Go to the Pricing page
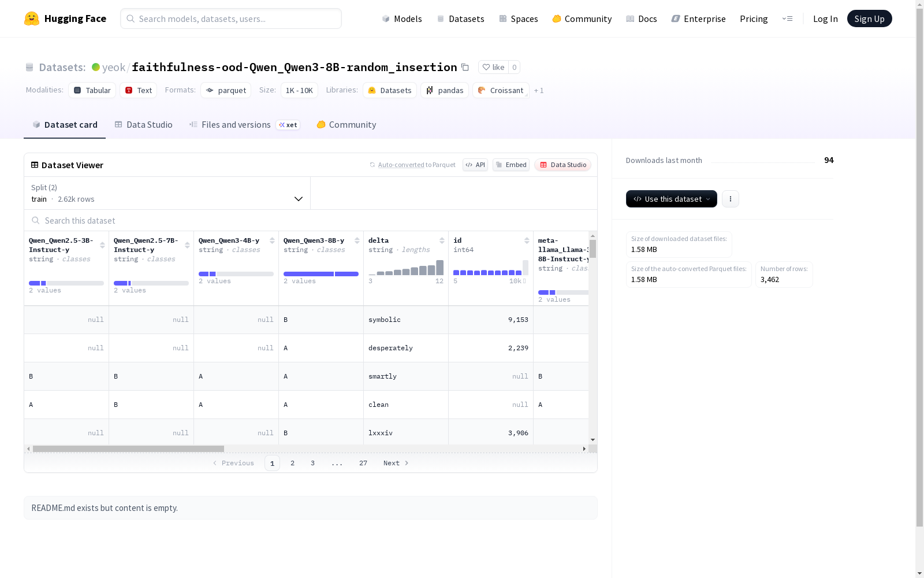This screenshot has height=578, width=924. coord(754,18)
